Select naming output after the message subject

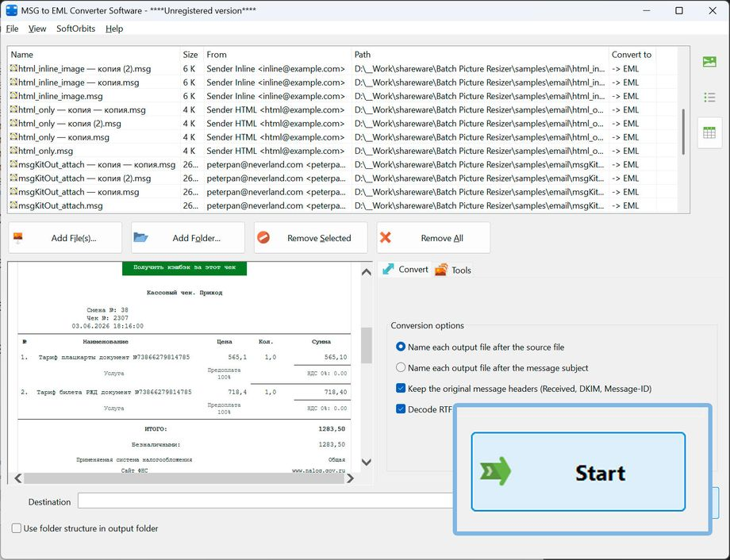(401, 367)
